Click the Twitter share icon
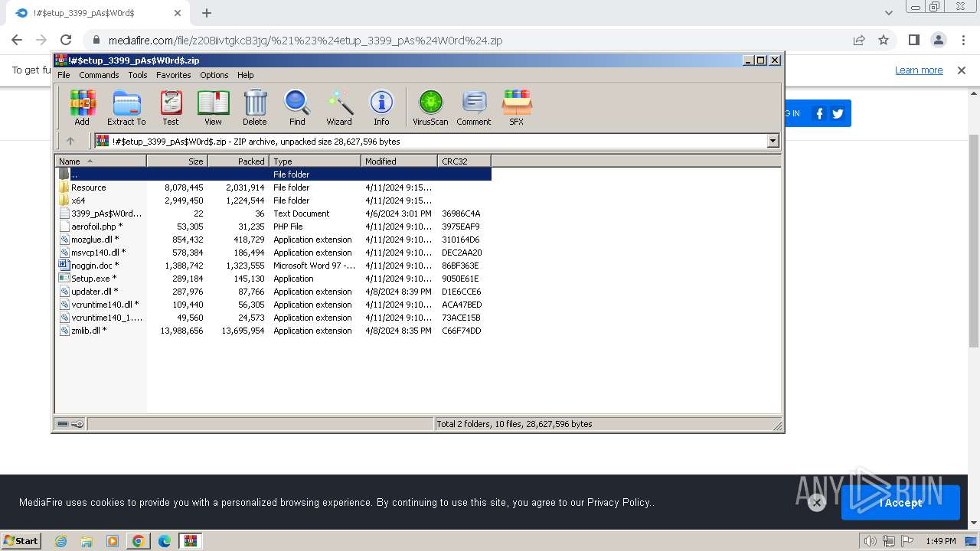 pyautogui.click(x=838, y=113)
